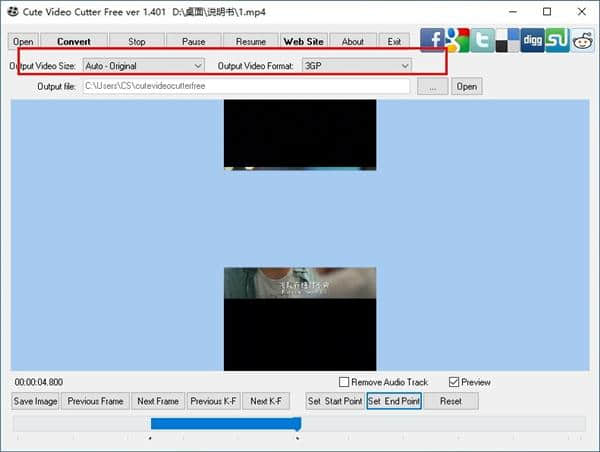This screenshot has width=600, height=452.
Task: Click the StumbleUpon icon
Action: tap(557, 39)
